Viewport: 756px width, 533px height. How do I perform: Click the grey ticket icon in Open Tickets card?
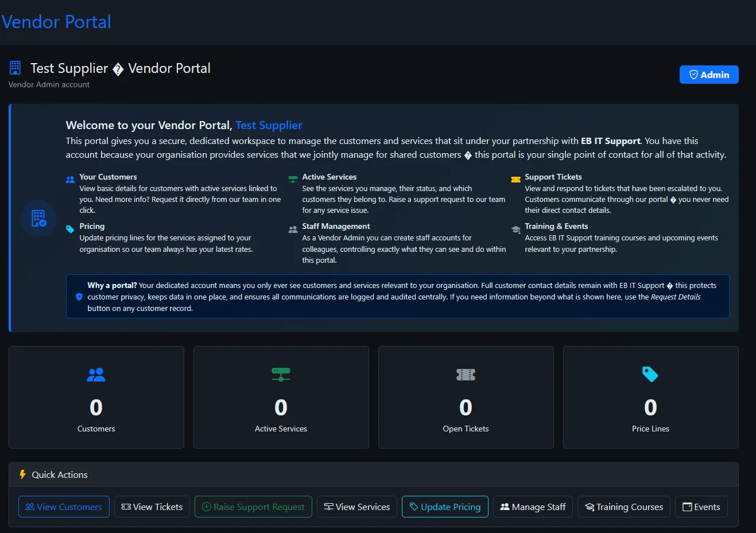[x=466, y=375]
